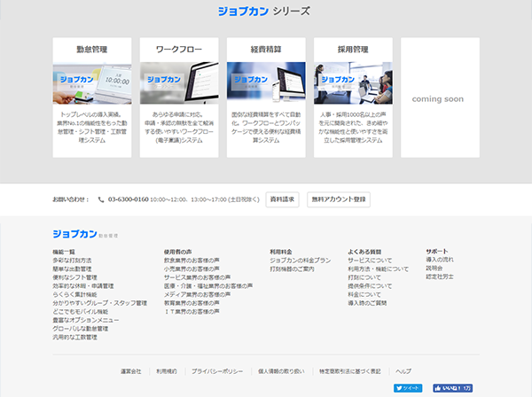Click the 利用料金 column heading
Viewport: 532px width, 397px height.
(x=281, y=252)
